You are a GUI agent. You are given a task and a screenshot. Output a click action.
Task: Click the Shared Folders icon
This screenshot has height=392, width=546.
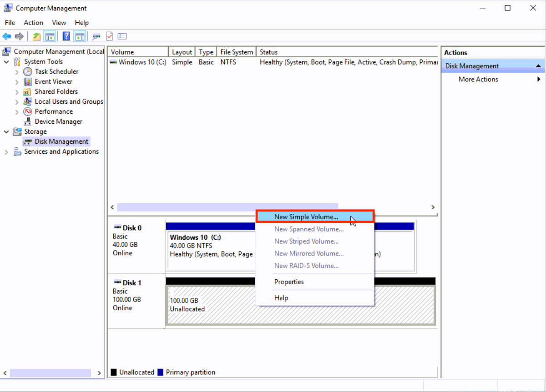(28, 91)
